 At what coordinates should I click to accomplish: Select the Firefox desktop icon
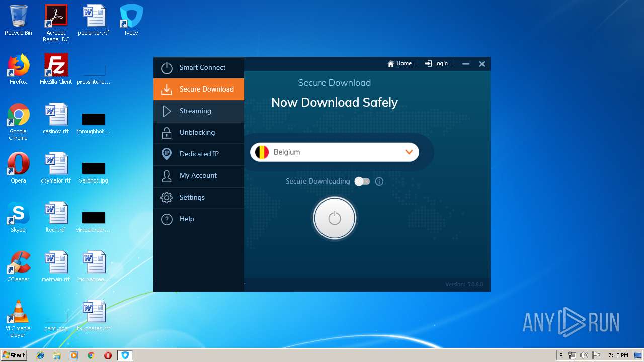pos(18,70)
